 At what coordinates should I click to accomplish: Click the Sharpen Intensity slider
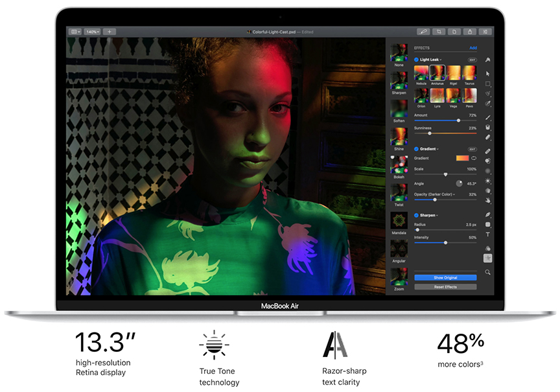pyautogui.click(x=445, y=243)
